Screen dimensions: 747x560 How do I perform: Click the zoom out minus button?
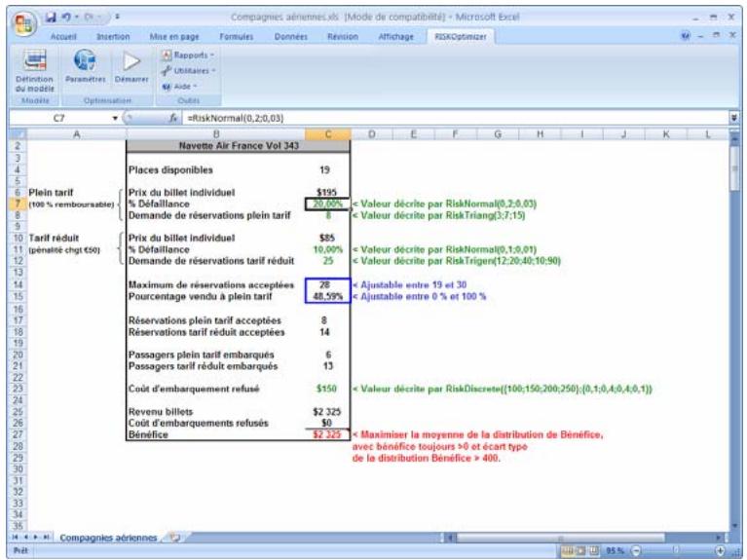tap(637, 551)
